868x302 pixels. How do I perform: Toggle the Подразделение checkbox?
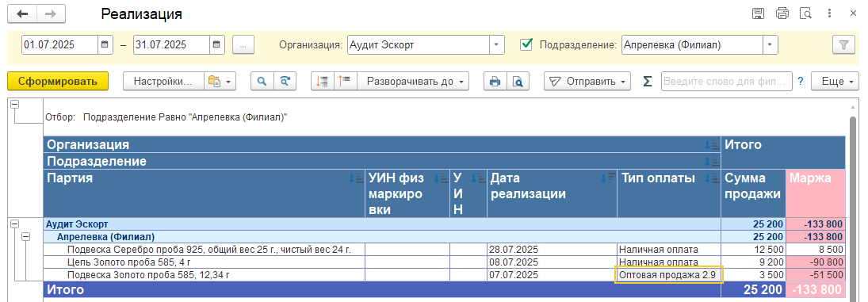pos(526,44)
